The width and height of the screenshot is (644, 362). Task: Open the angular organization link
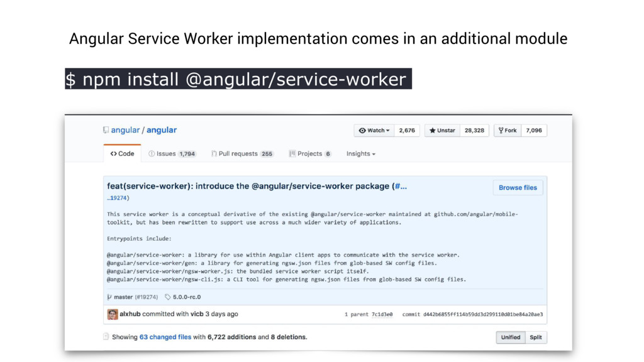[x=125, y=130]
